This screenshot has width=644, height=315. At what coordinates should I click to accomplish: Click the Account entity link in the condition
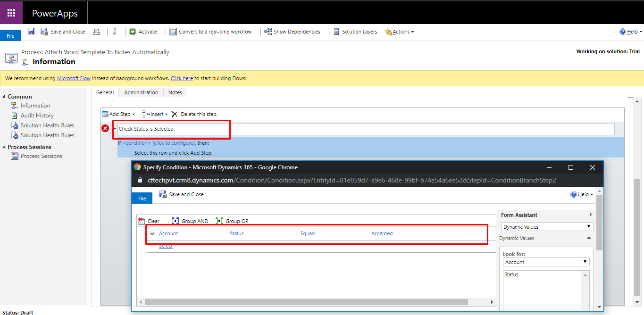point(168,233)
